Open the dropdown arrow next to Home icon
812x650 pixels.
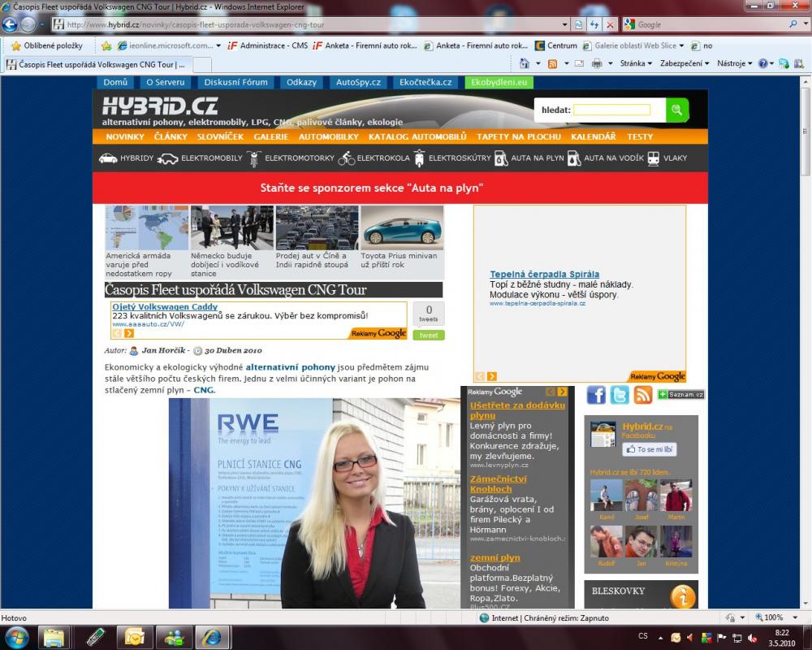tap(538, 63)
